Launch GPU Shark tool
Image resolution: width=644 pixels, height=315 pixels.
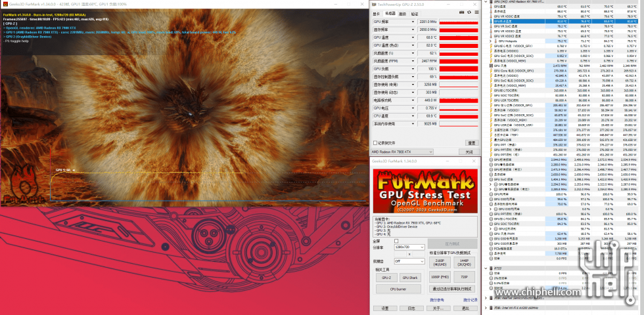[x=410, y=278]
